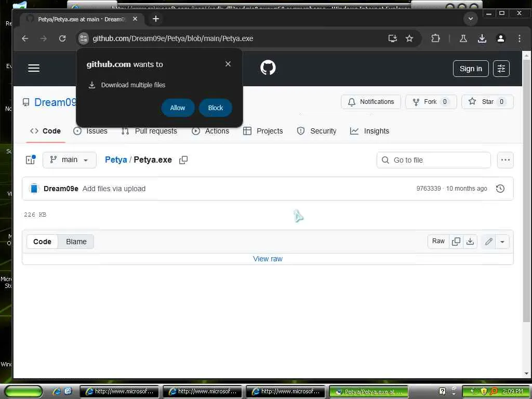Go to GitHub home via Octocat logo

(x=268, y=68)
